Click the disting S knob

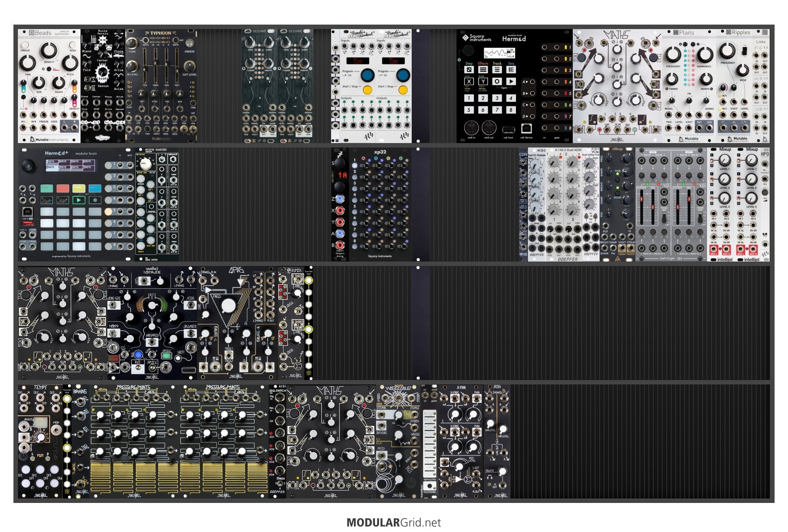[340, 163]
